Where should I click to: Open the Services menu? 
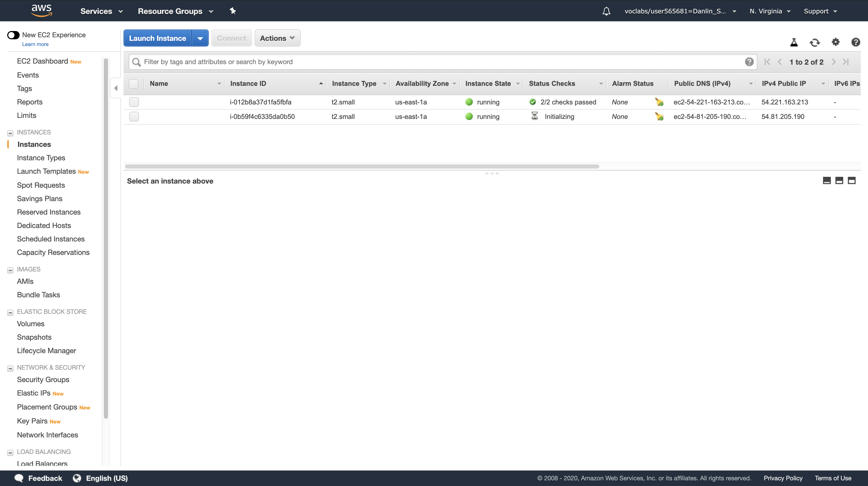click(101, 11)
